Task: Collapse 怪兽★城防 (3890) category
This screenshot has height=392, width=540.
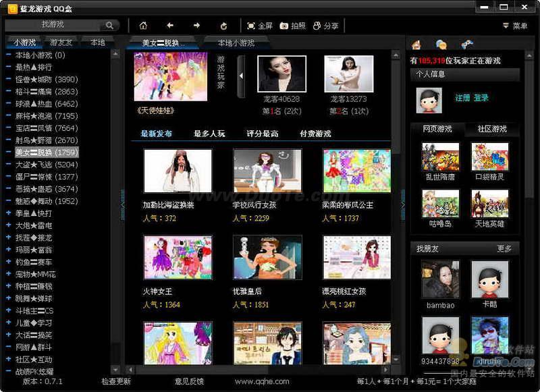Action: click(x=9, y=79)
